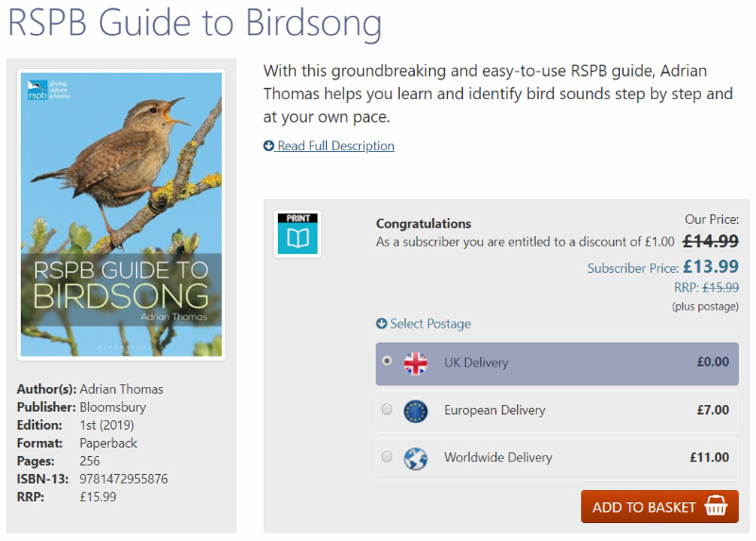
Task: Choose the Worldwide Delivery £11.00 row
Action: (x=557, y=459)
